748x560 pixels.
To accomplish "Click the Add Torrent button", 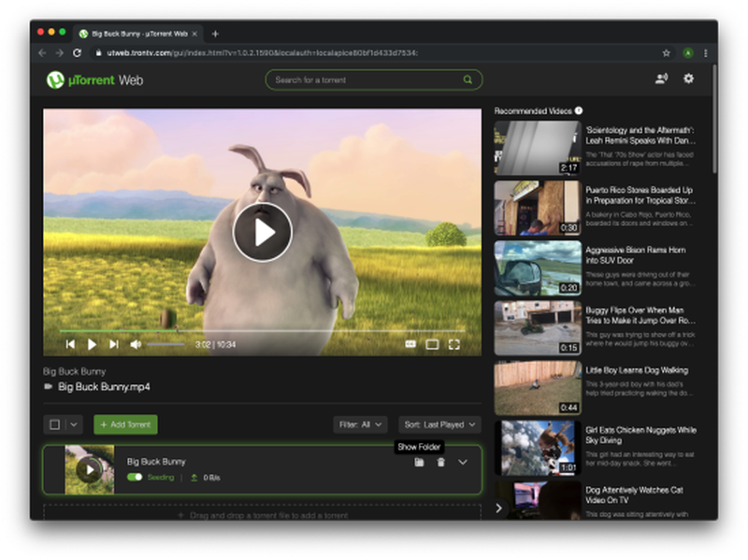I will click(125, 424).
